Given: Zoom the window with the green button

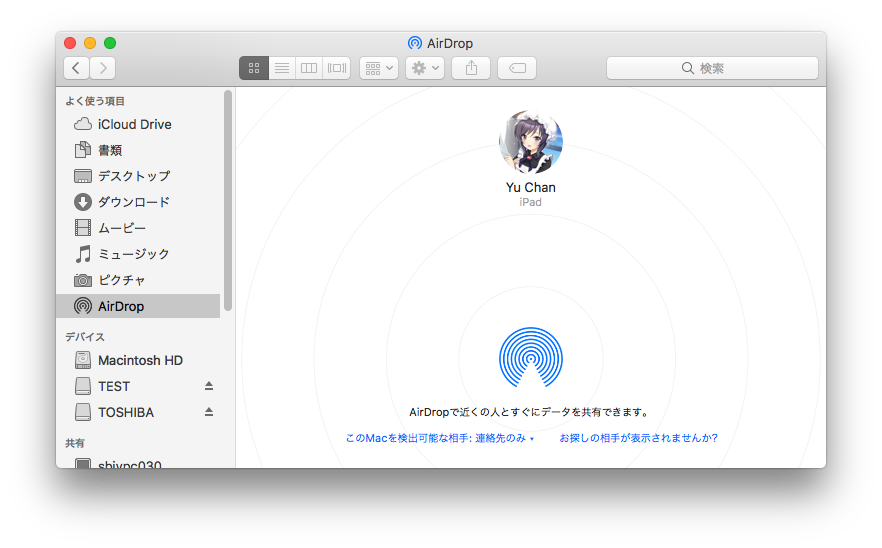Looking at the screenshot, I should tap(110, 43).
